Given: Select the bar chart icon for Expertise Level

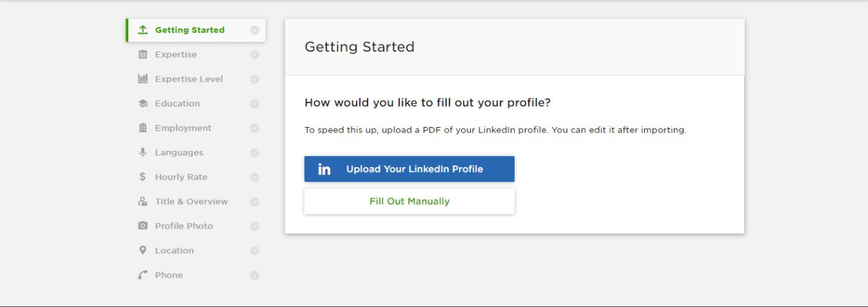Looking at the screenshot, I should (x=142, y=79).
